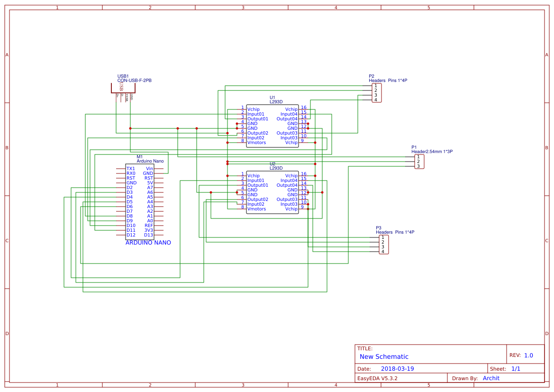Select the P1 Header2.54mm 1*3P connector
This screenshot has width=554, height=392.
pos(419,161)
